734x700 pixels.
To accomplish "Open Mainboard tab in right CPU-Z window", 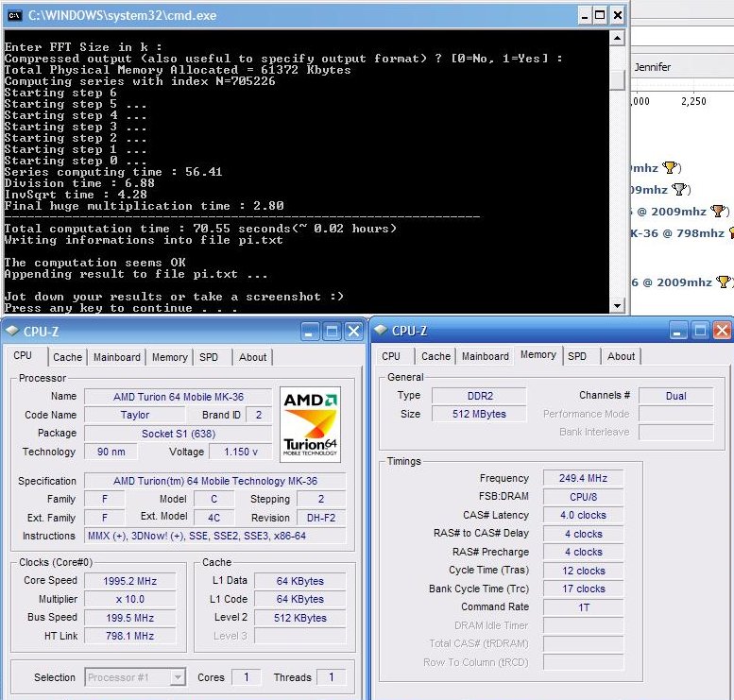I will (485, 356).
